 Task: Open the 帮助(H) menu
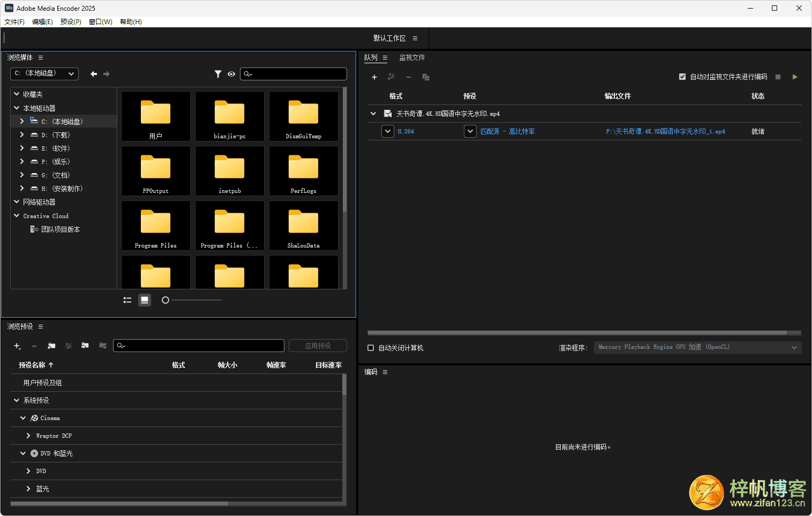click(x=131, y=22)
